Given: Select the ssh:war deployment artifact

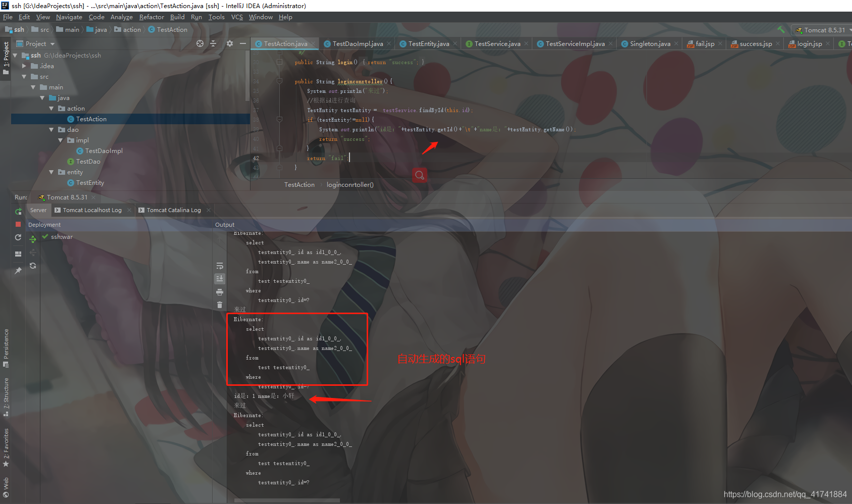Looking at the screenshot, I should [62, 237].
